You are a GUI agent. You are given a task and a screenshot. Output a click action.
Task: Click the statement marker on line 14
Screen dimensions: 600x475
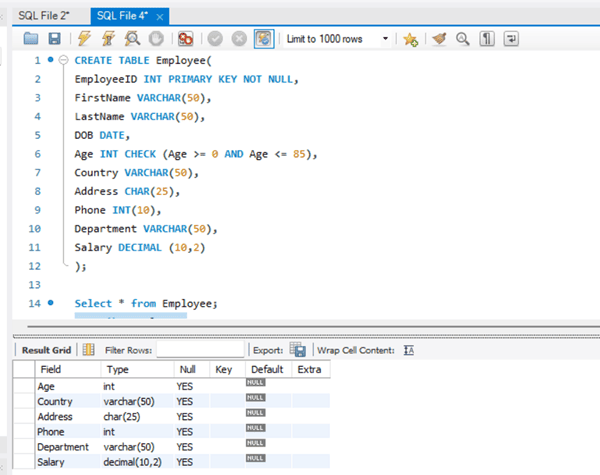pyautogui.click(x=51, y=303)
